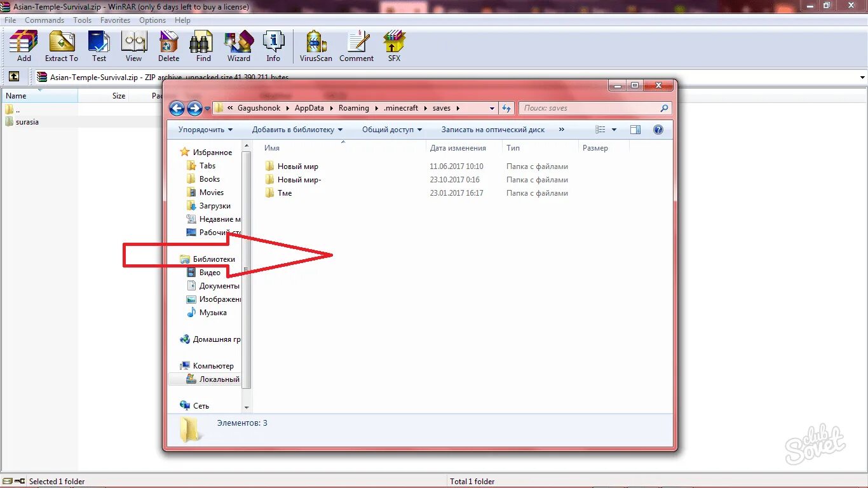This screenshot has width=868, height=488.
Task: Open Movies in the favorites list
Action: pos(205,193)
